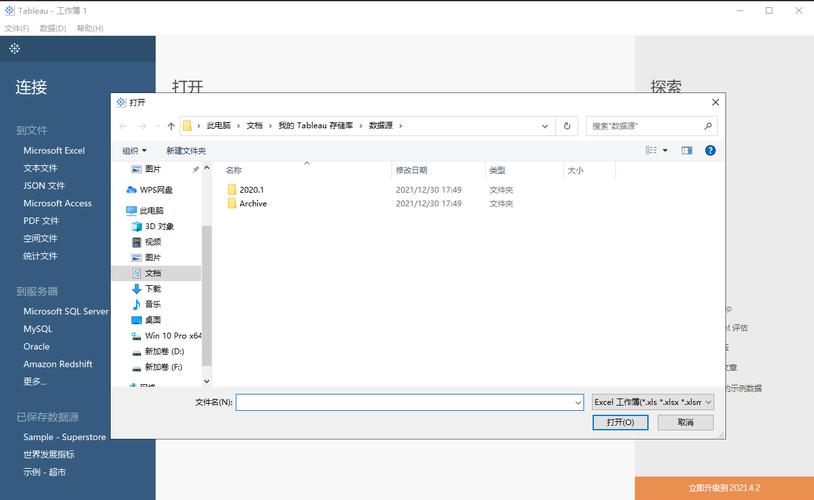Screen dimensions: 814x500
Task: Open 3D 对象 folder in tree
Action: coord(153,226)
